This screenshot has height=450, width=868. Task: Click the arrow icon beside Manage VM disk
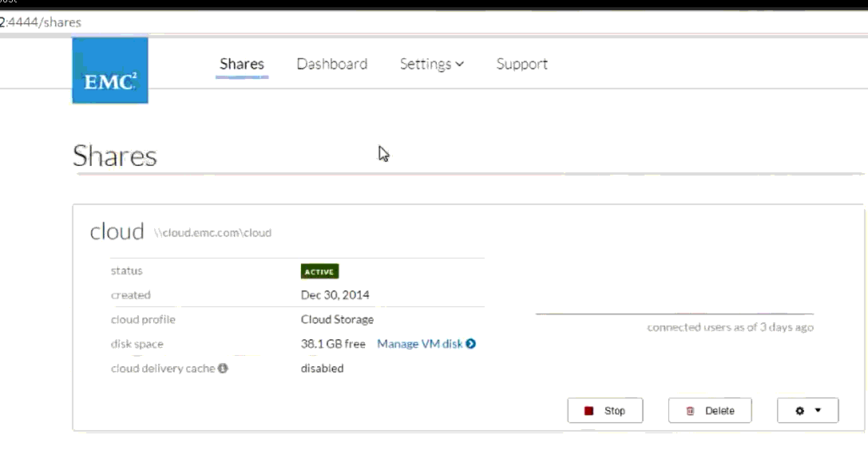[x=470, y=344]
